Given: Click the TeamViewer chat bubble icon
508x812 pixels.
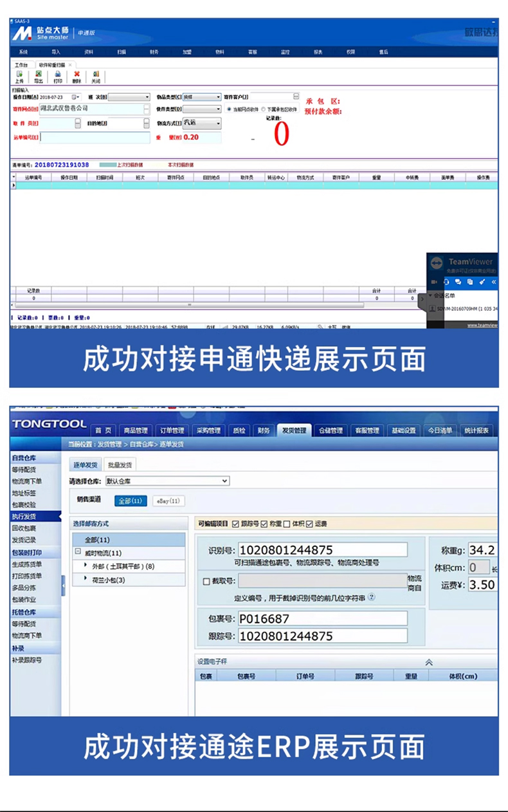Looking at the screenshot, I should coord(458,282).
